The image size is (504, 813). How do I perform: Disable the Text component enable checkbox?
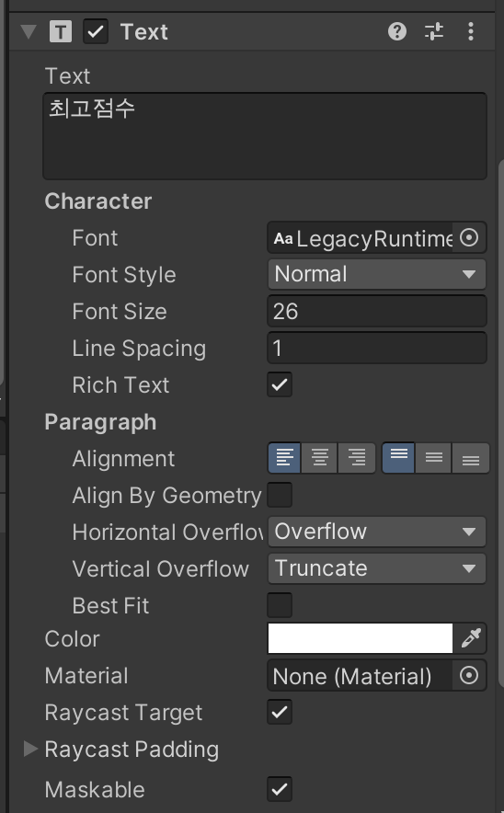coord(96,31)
